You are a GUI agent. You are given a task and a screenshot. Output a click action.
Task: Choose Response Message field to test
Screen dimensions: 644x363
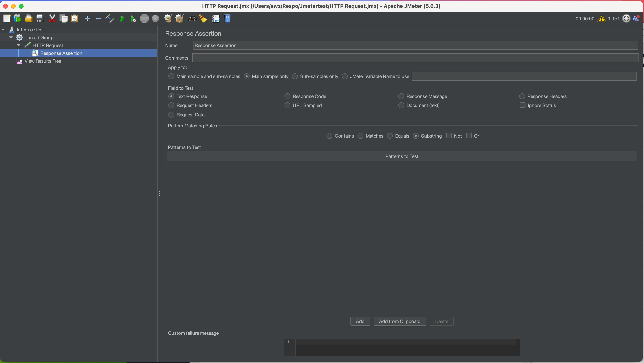tap(401, 96)
